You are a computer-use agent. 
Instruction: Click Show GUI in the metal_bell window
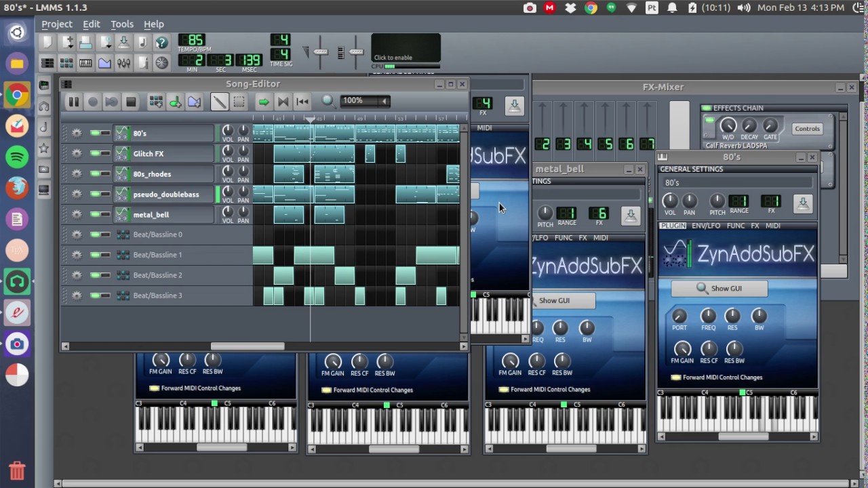click(x=564, y=300)
